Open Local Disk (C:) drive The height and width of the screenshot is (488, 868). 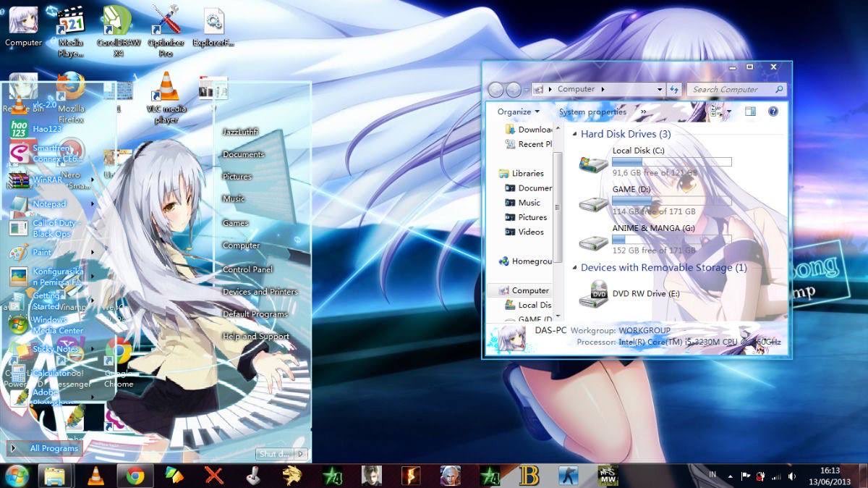[655, 161]
